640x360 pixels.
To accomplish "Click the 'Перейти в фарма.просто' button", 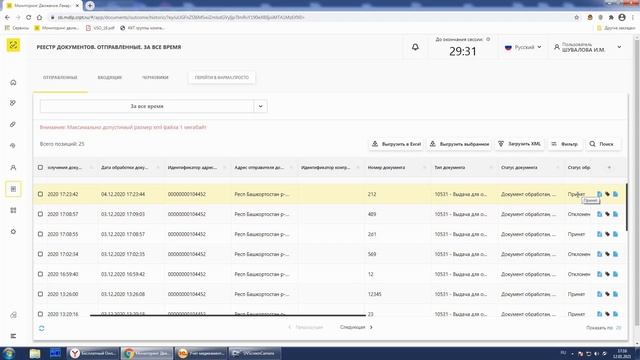I will pos(222,78).
